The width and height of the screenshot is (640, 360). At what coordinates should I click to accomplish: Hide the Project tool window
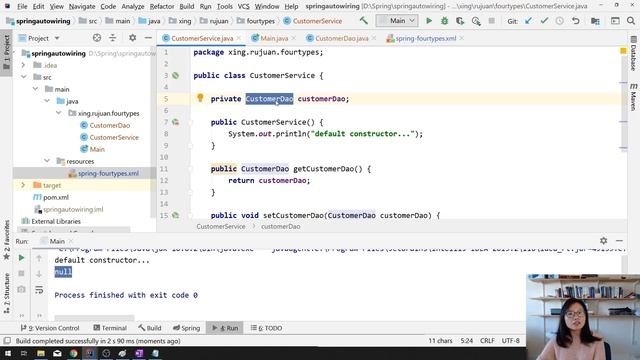click(x=148, y=38)
